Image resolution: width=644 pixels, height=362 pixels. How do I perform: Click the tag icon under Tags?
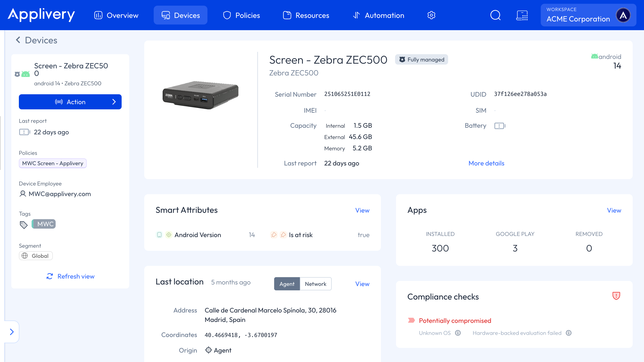24,225
